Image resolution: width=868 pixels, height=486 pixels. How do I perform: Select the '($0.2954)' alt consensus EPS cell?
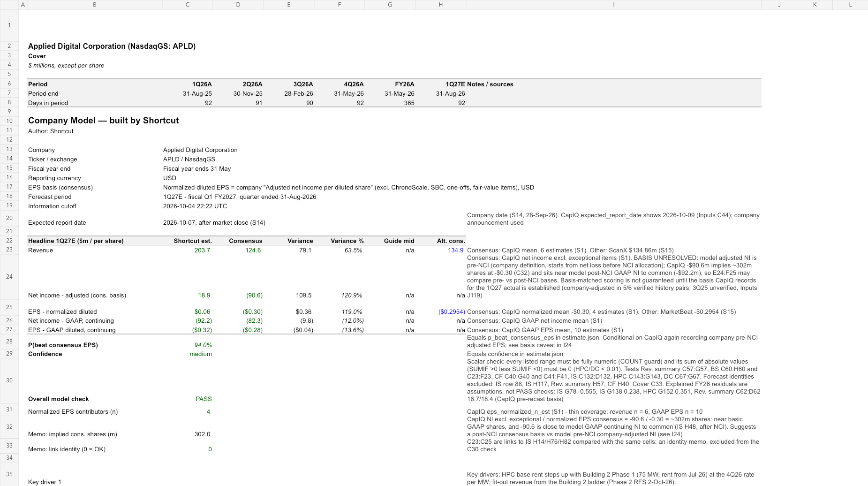click(x=452, y=311)
